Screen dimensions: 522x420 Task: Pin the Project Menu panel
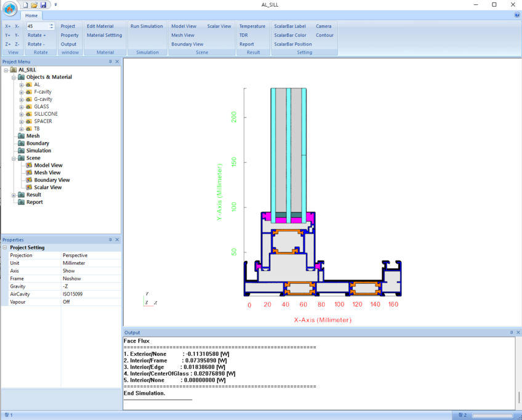pos(110,62)
